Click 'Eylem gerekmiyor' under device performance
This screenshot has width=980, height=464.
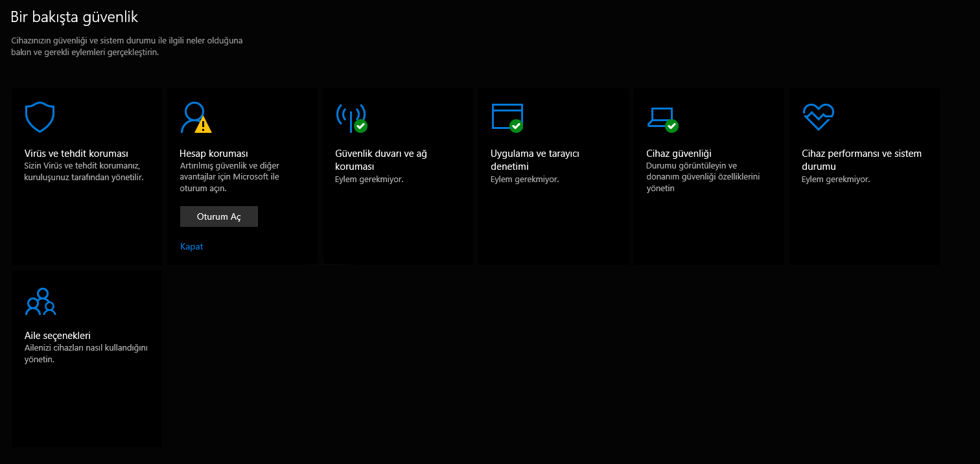pos(835,179)
